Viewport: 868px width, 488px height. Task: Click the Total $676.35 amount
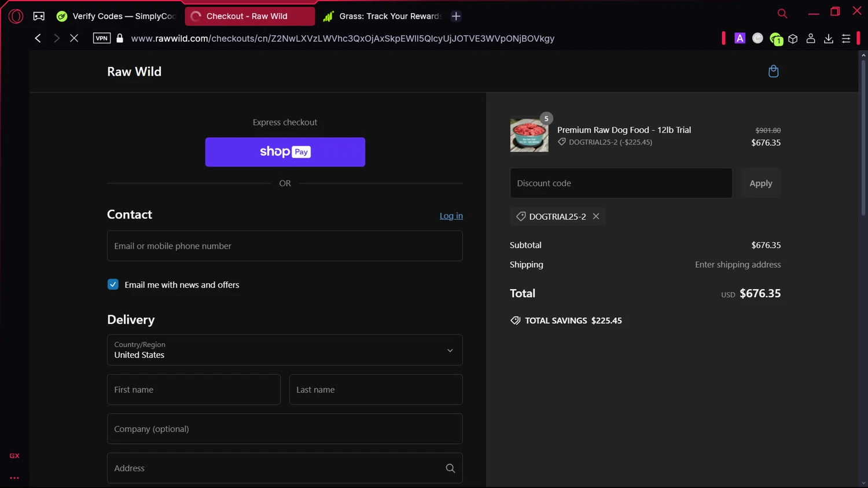tap(760, 293)
